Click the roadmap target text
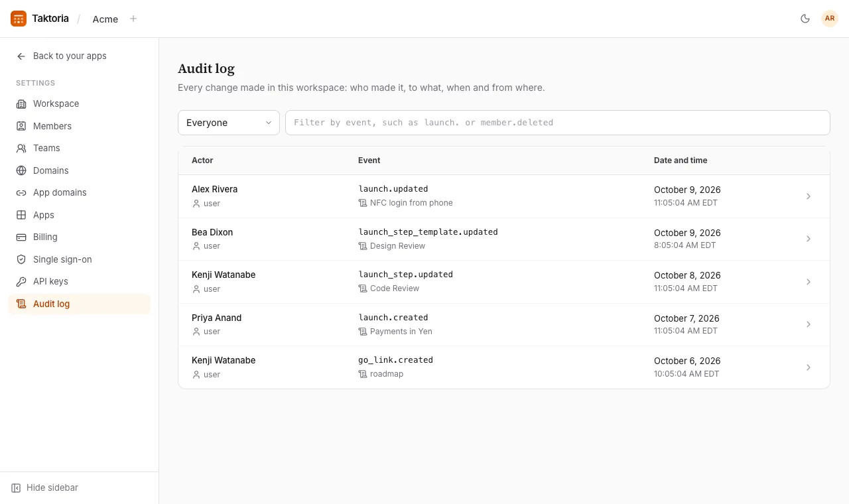 [x=387, y=374]
